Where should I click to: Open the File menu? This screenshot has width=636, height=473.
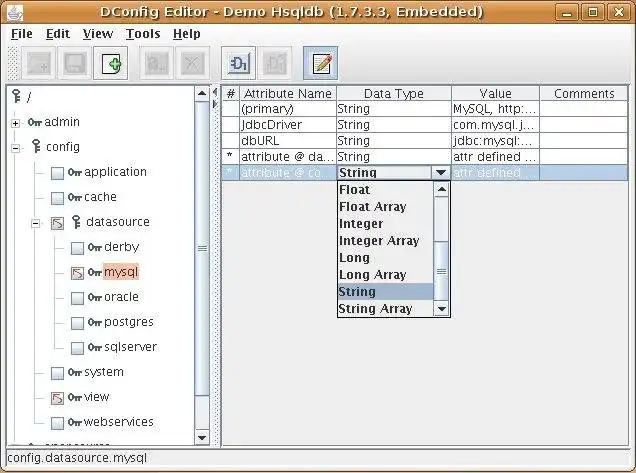click(21, 34)
